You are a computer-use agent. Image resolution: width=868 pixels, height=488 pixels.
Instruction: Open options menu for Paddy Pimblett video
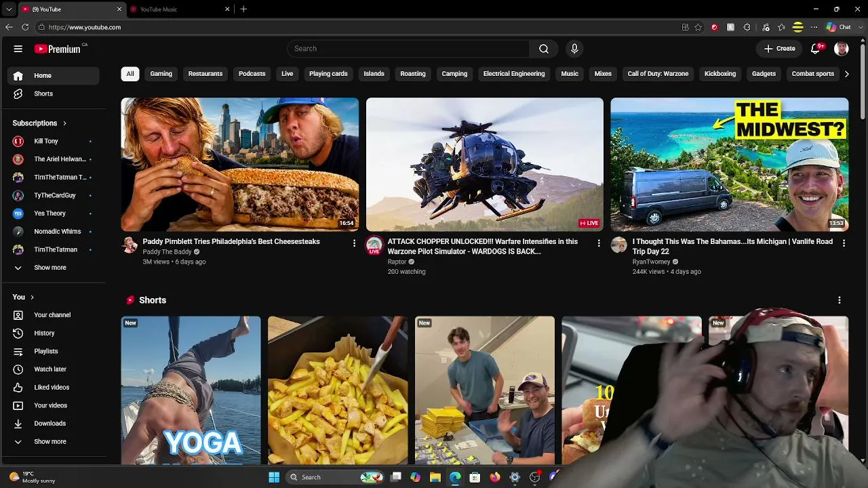354,243
